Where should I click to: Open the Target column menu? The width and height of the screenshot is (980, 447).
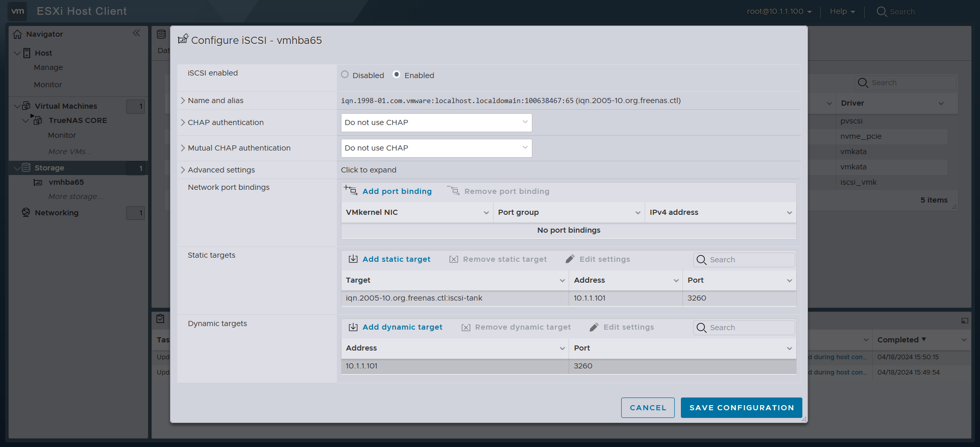(562, 281)
